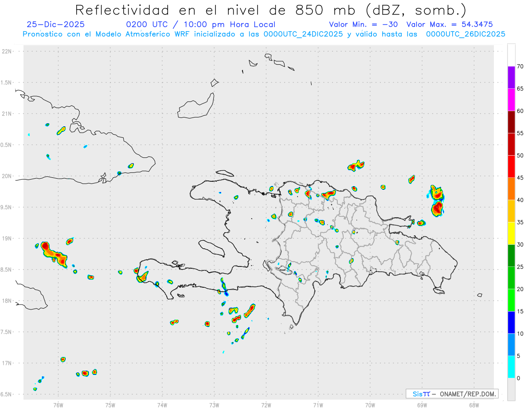Click the '30' colorbar tick label

click(x=520, y=245)
